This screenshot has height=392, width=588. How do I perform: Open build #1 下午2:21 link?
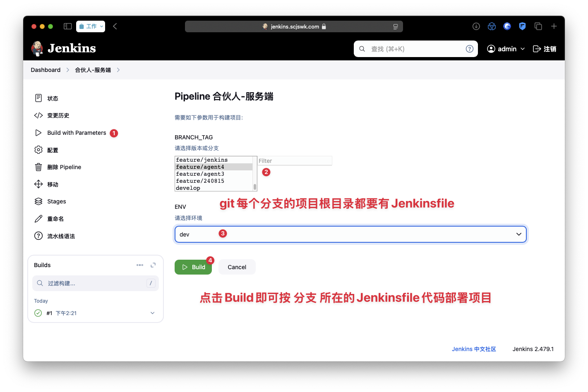tap(62, 313)
